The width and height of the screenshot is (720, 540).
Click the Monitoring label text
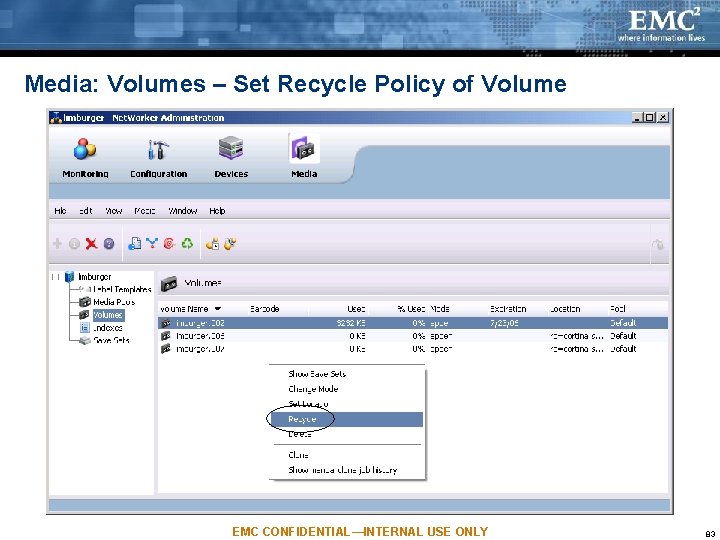85,174
